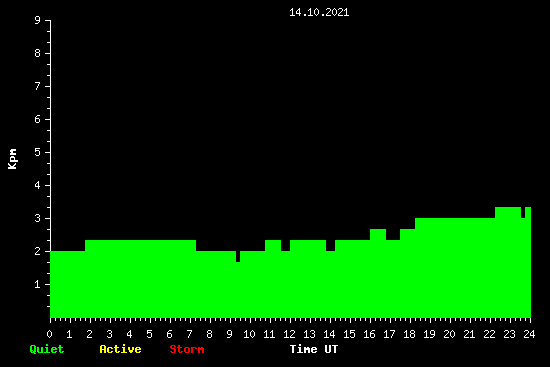550x367 pixels.
Task: Click the 1 label on the Kp axis
Action: (x=38, y=284)
